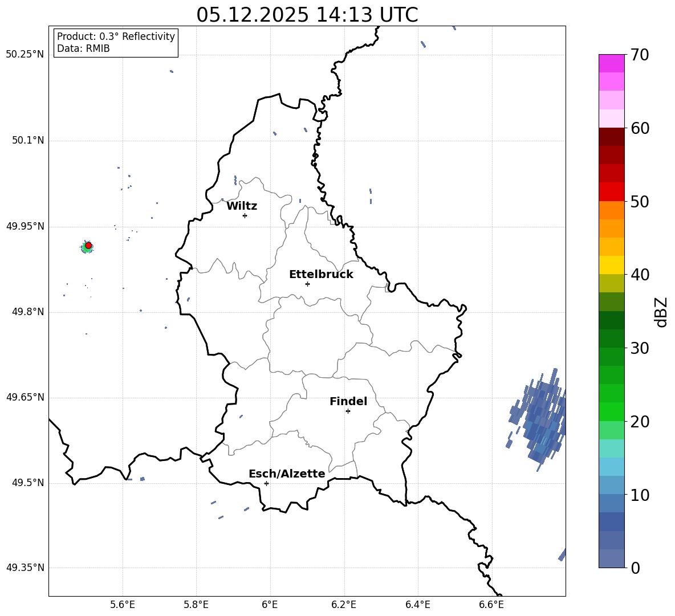
Task: Pick the light blue swatch above 10
Action: (x=612, y=486)
